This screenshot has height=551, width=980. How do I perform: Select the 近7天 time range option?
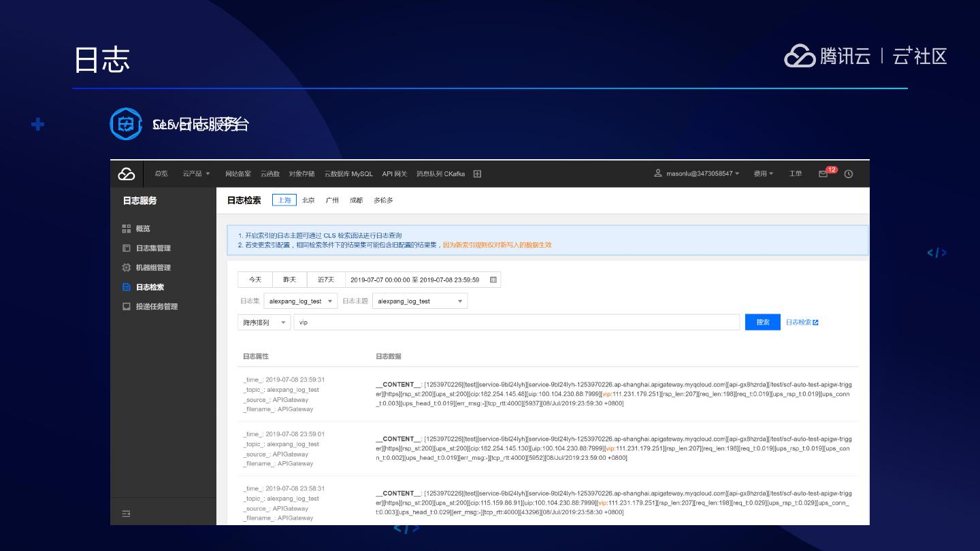326,280
